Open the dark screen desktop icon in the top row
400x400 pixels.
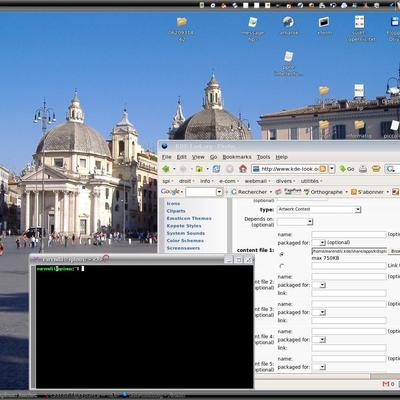tap(324, 22)
